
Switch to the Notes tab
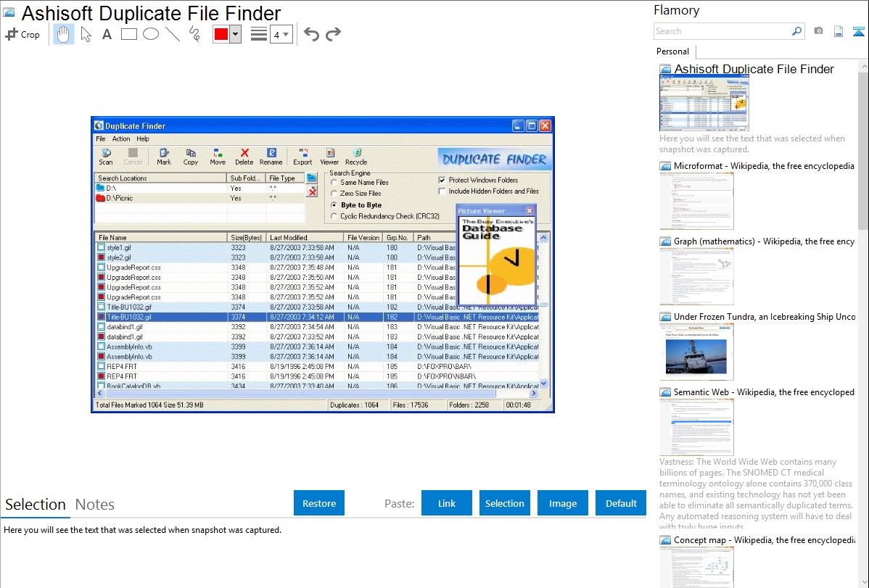95,505
